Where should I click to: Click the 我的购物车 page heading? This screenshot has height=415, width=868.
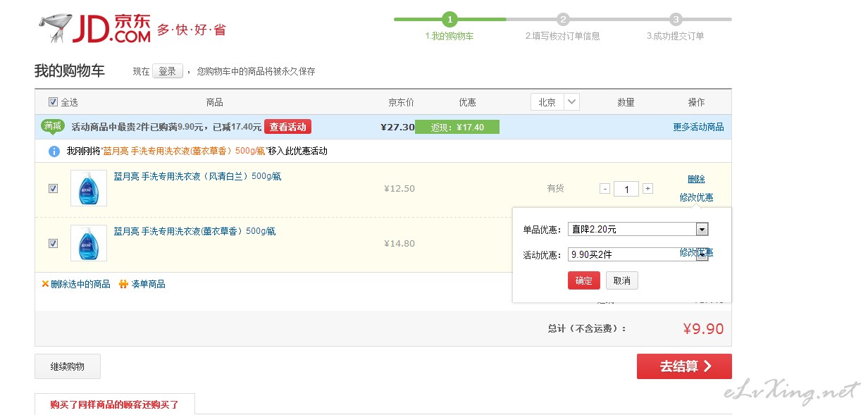click(70, 70)
